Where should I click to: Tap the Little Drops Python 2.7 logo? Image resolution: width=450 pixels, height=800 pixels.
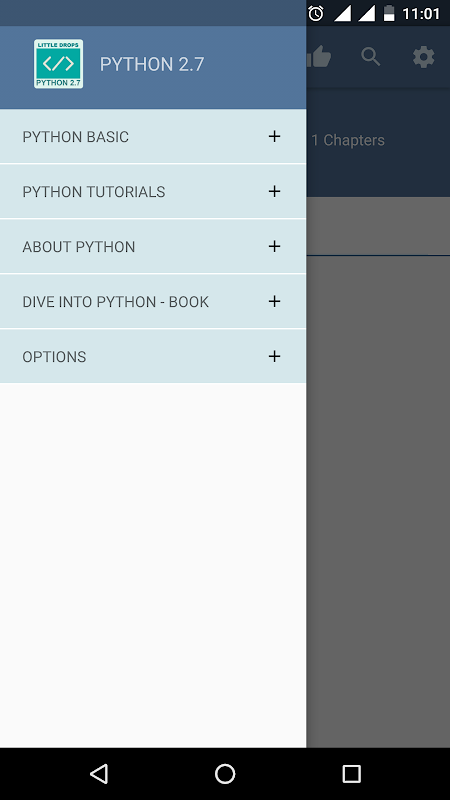click(59, 64)
